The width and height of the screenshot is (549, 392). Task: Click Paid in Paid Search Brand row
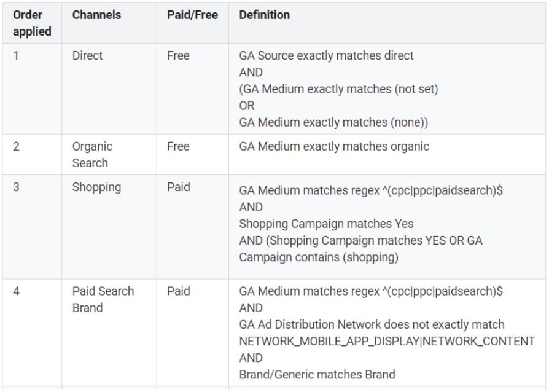click(x=179, y=291)
